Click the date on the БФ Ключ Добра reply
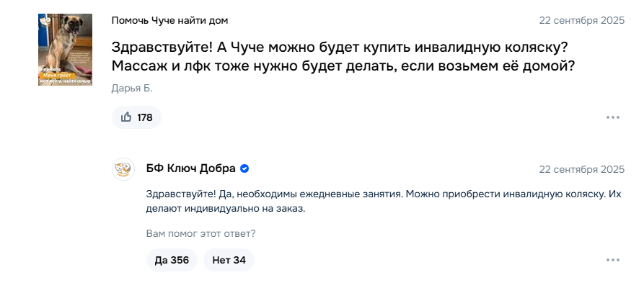 click(x=582, y=170)
